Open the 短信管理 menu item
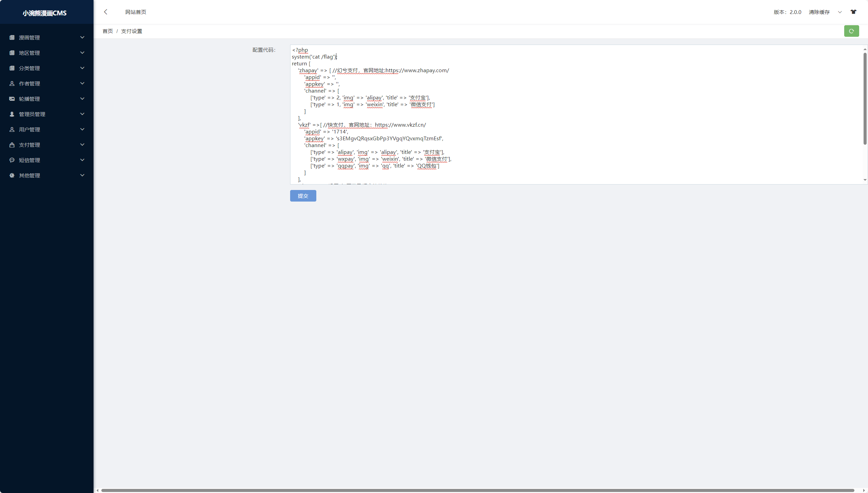Screen dimensions: 868x493 point(47,160)
